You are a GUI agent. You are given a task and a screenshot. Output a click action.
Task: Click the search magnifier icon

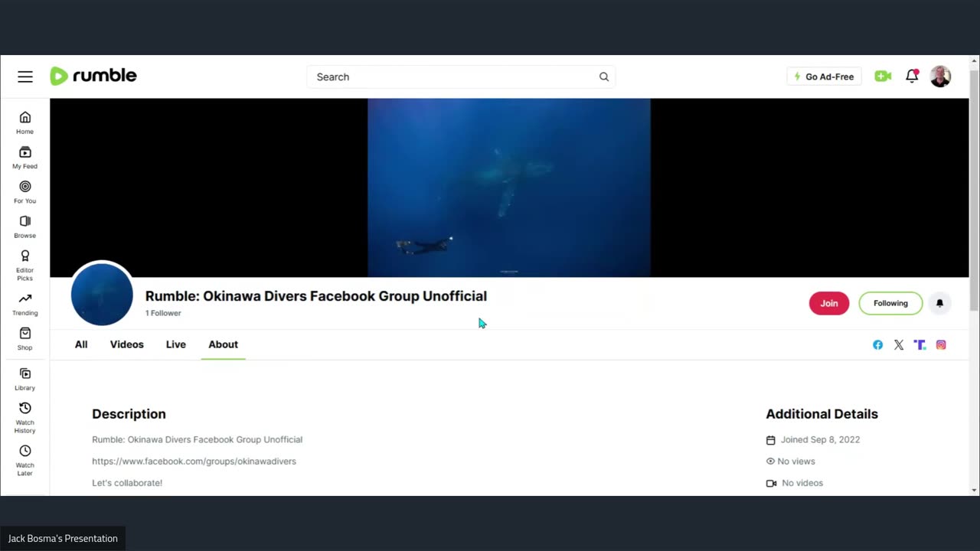[604, 77]
